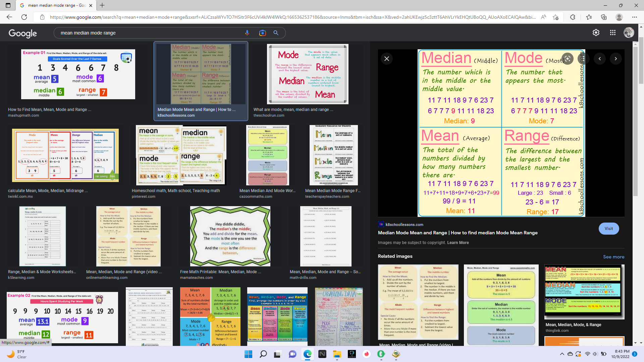Close the image preview panel
Screen dimensions: 644x362
387,59
